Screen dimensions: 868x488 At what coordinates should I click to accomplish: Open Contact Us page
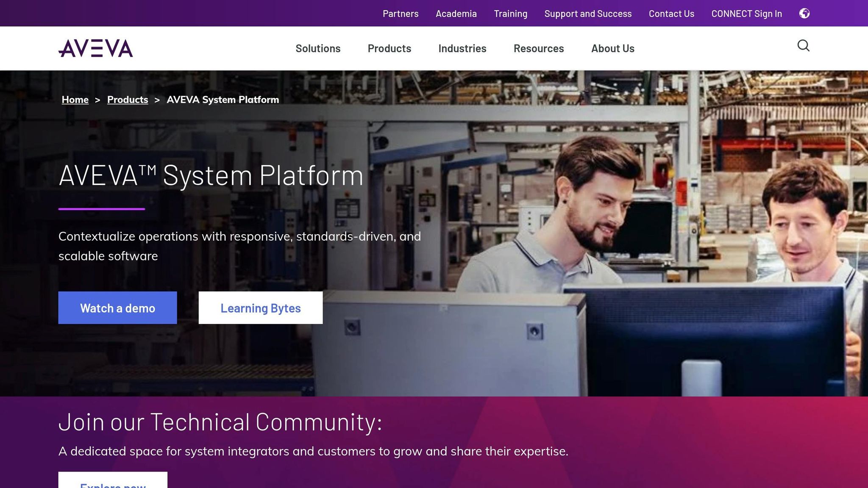tap(671, 14)
